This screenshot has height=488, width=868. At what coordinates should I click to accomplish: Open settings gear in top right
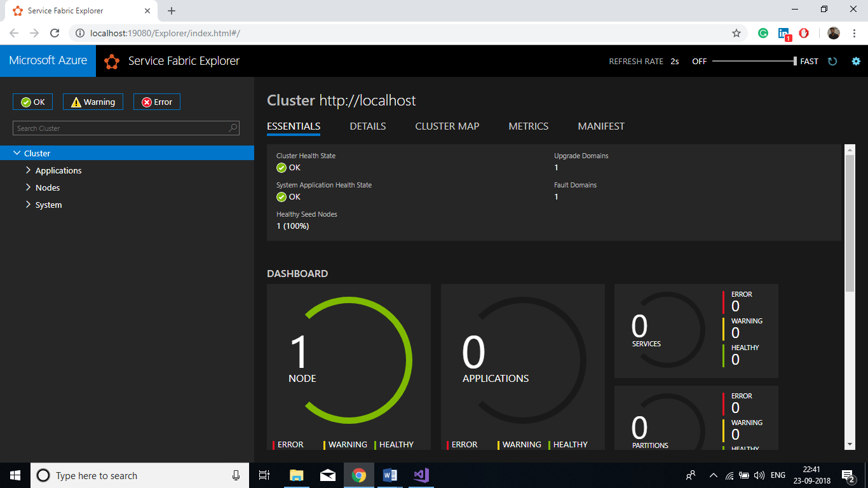[856, 62]
